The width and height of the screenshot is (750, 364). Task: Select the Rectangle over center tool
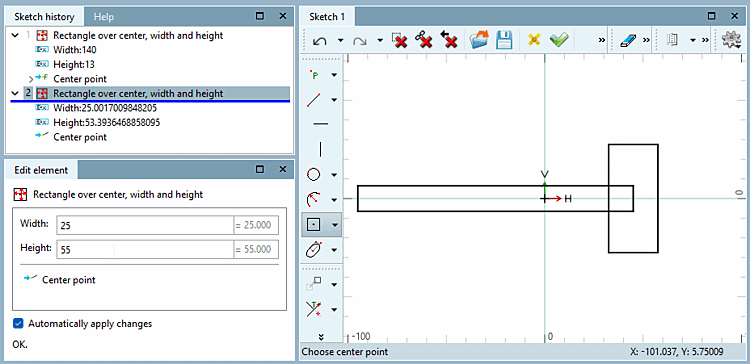(x=314, y=224)
